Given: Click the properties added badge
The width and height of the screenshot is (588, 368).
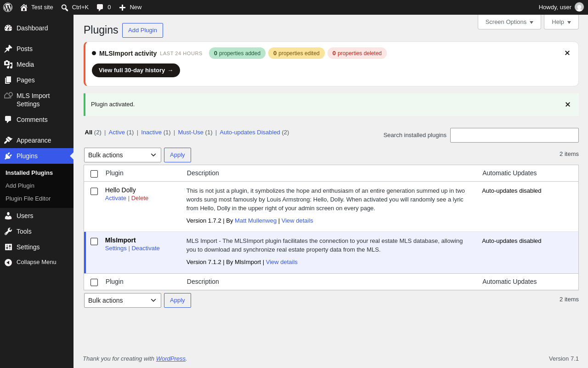Looking at the screenshot, I should tap(237, 53).
